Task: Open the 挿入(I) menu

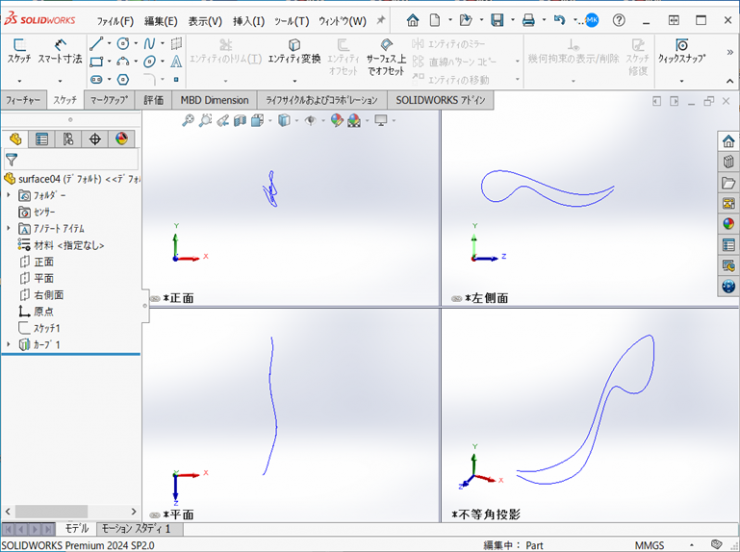Action: [x=248, y=21]
